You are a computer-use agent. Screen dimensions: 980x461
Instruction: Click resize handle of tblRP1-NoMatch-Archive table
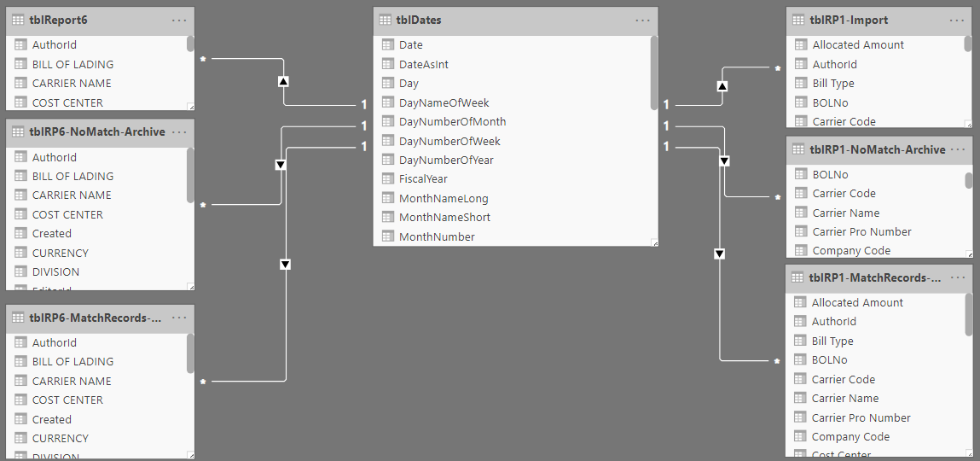click(x=968, y=254)
